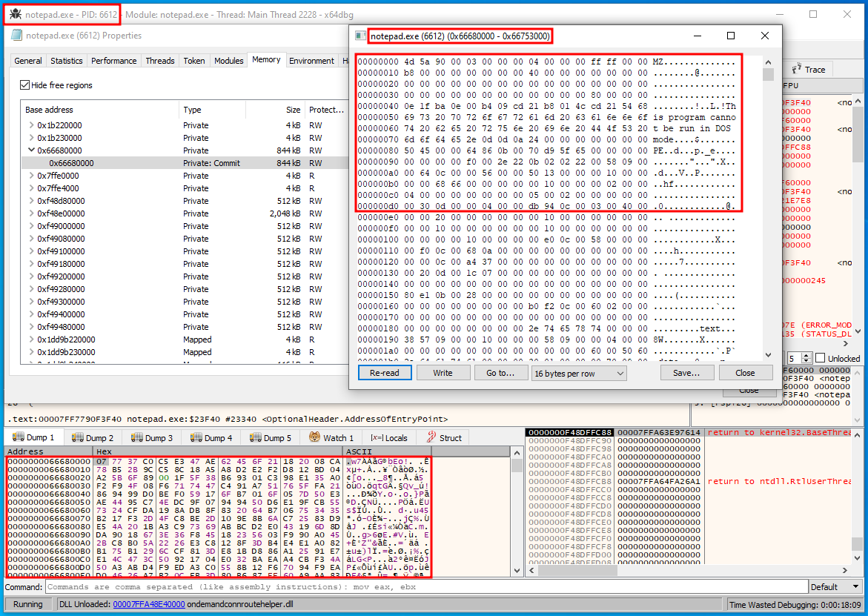Open the Watch 1 tab

coord(331,438)
